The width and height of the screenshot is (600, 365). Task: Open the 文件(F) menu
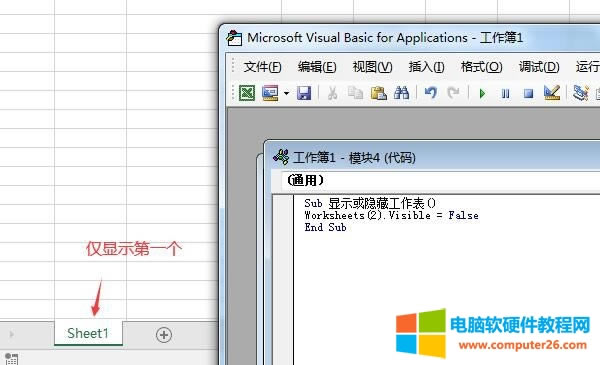tap(262, 67)
